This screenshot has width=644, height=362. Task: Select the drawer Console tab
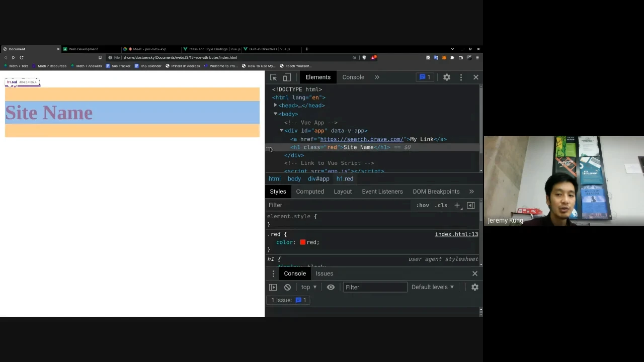pyautogui.click(x=295, y=274)
